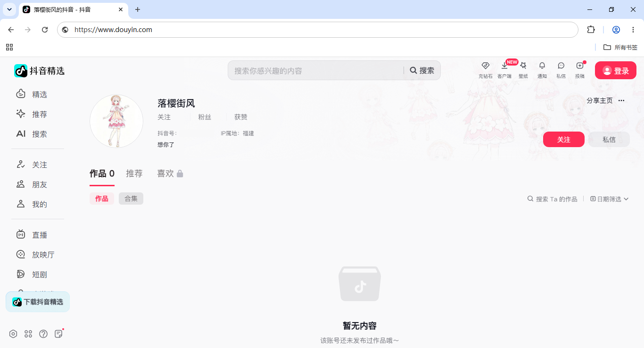Open a new browser tab
644x348 pixels.
(138, 9)
